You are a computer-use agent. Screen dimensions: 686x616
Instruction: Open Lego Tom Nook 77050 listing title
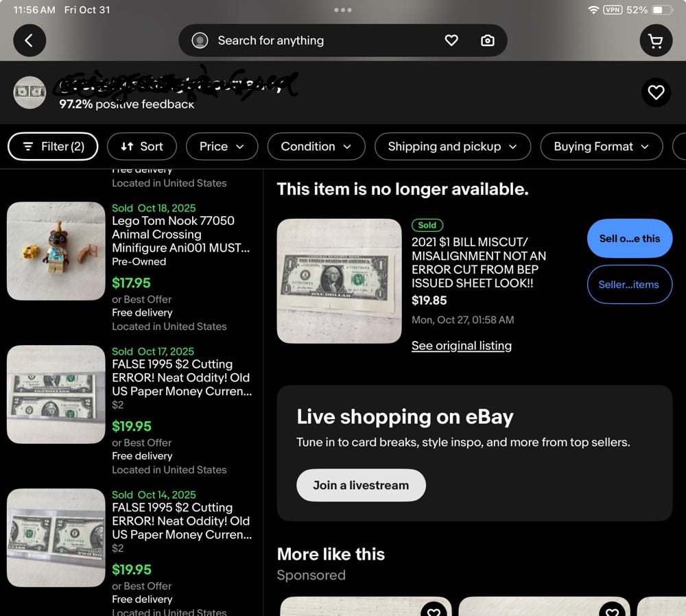click(180, 234)
